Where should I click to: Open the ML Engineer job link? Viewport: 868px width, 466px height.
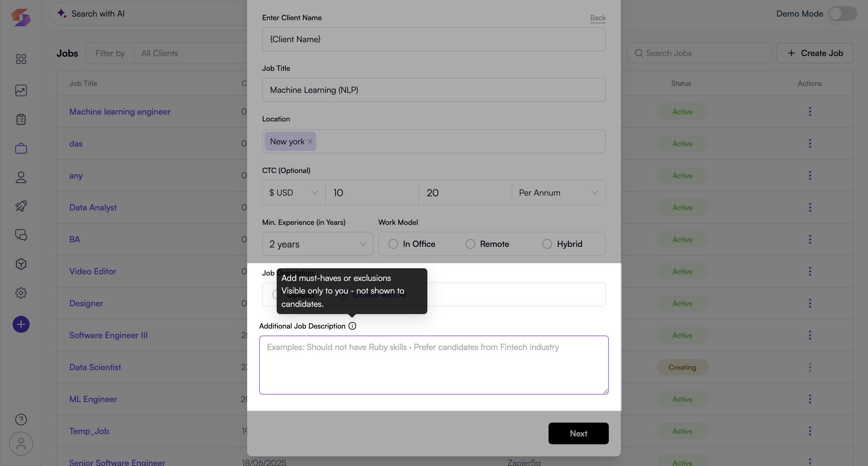[x=93, y=399]
